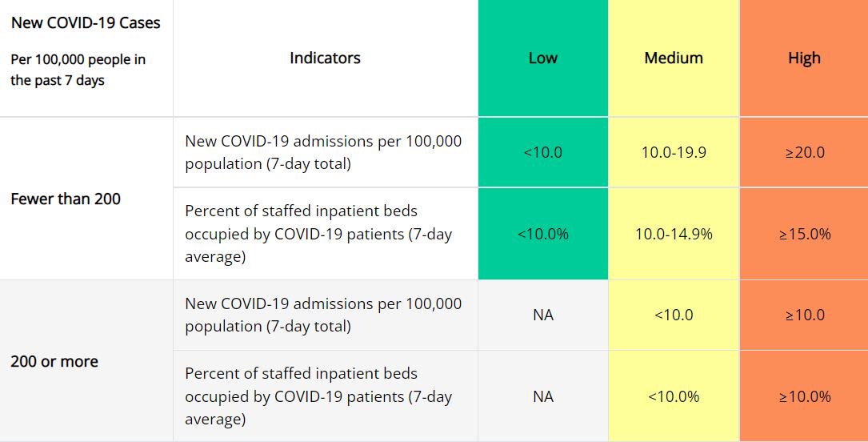
Task: Click "Per 100,000 people in the past 7 days"
Action: pos(78,70)
